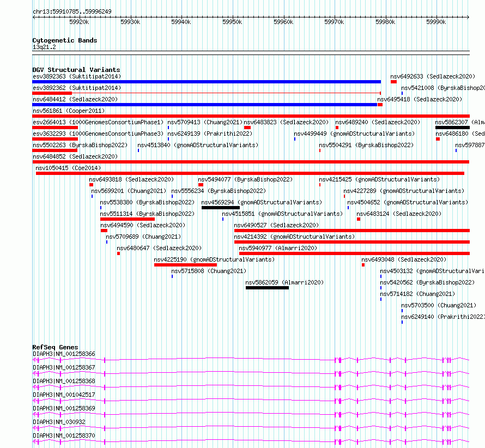Click the nsv5494077 (ByrskaBishop2022) variant label
The image size is (485, 448).
coord(245,179)
